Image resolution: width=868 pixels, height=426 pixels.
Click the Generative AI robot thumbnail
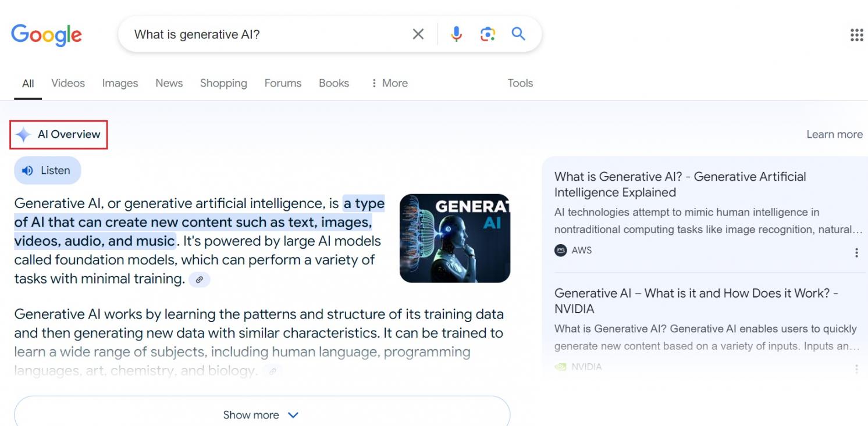coord(454,238)
